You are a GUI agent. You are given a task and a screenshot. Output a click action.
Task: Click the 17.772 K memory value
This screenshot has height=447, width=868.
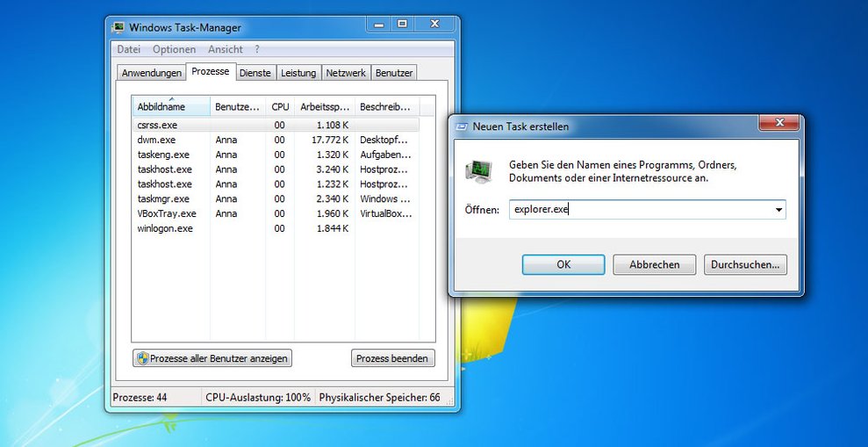pos(331,141)
